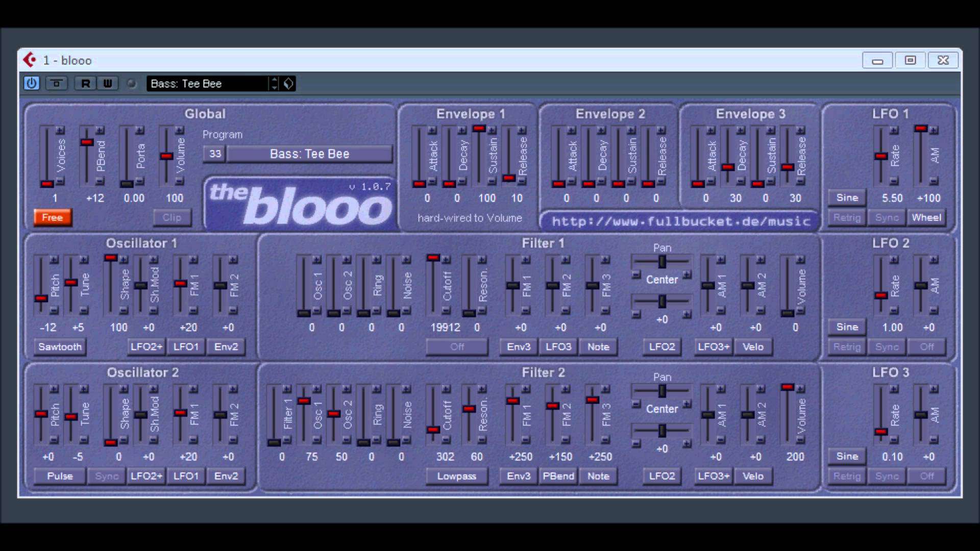Click the diamond preset-manager icon

(288, 84)
